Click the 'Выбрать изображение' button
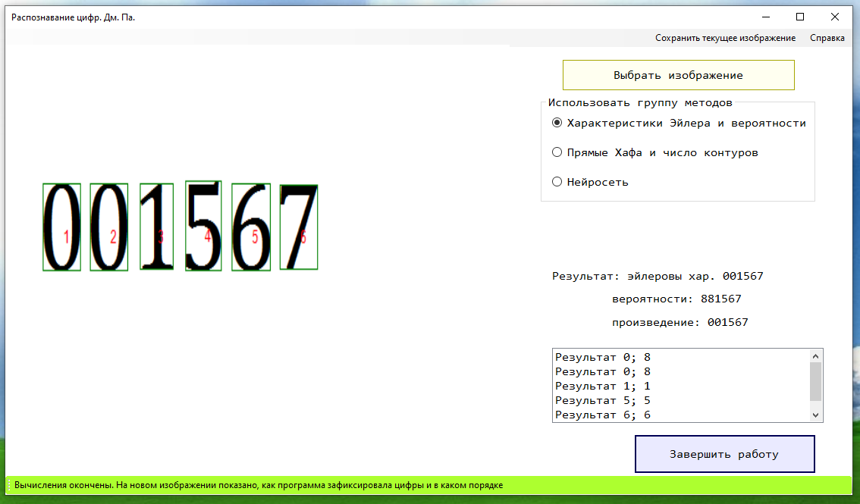 [x=678, y=75]
